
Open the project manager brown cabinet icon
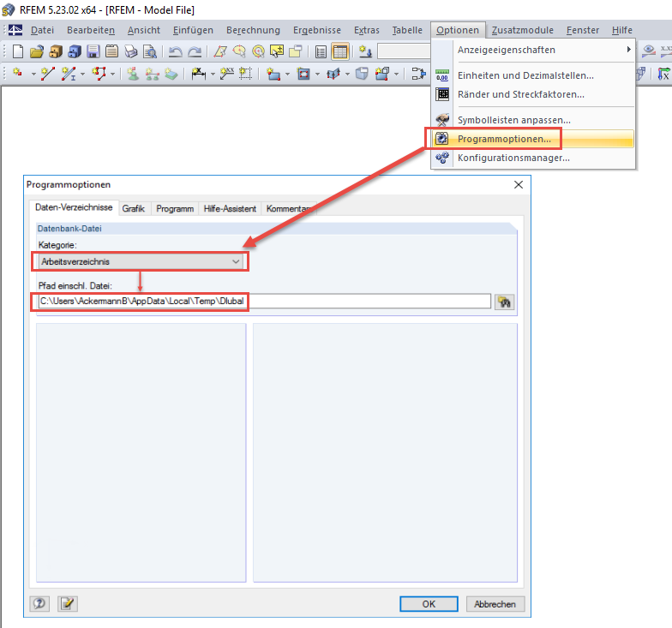(56, 51)
